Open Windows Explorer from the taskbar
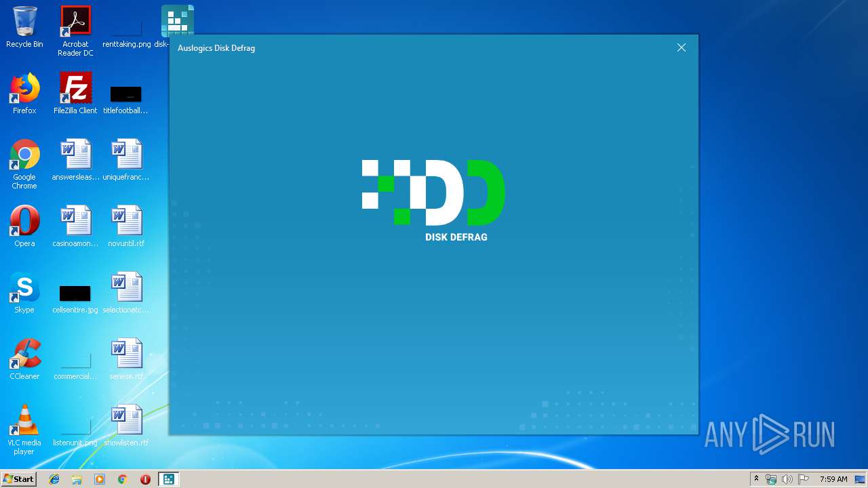868x488 pixels. (77, 479)
